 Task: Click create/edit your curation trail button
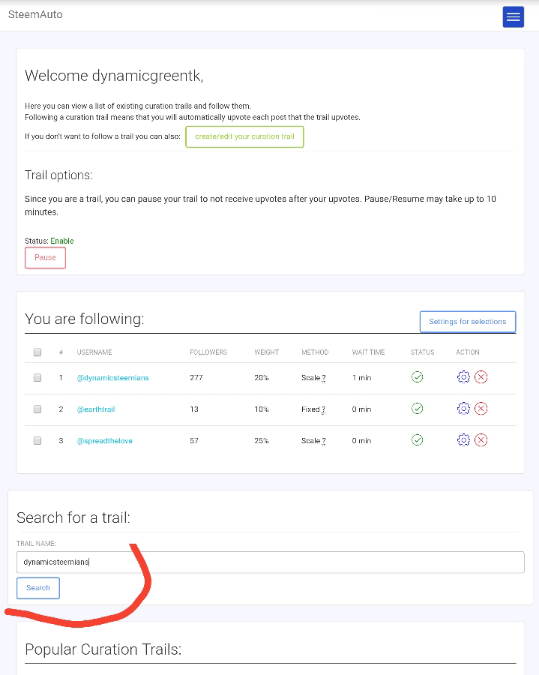(245, 136)
